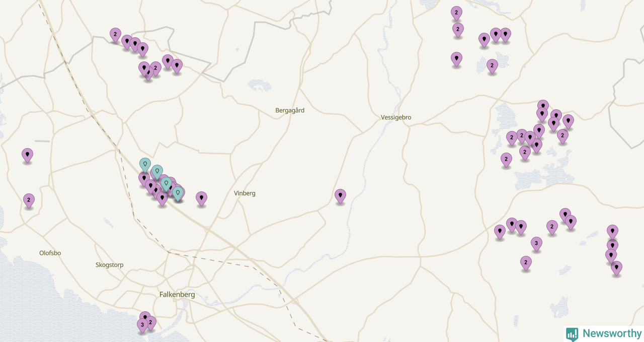Select the Olofsbo map label
The height and width of the screenshot is (342, 644).
[x=50, y=253]
